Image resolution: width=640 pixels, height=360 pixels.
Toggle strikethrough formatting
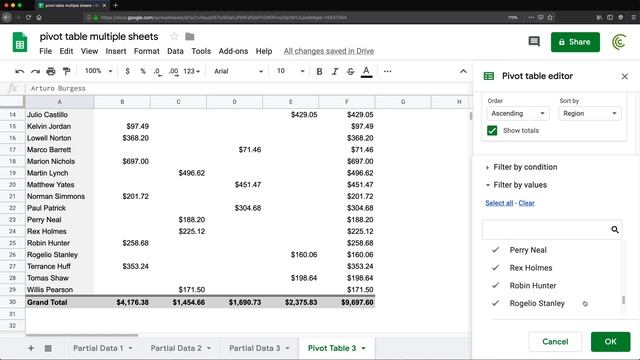point(351,71)
